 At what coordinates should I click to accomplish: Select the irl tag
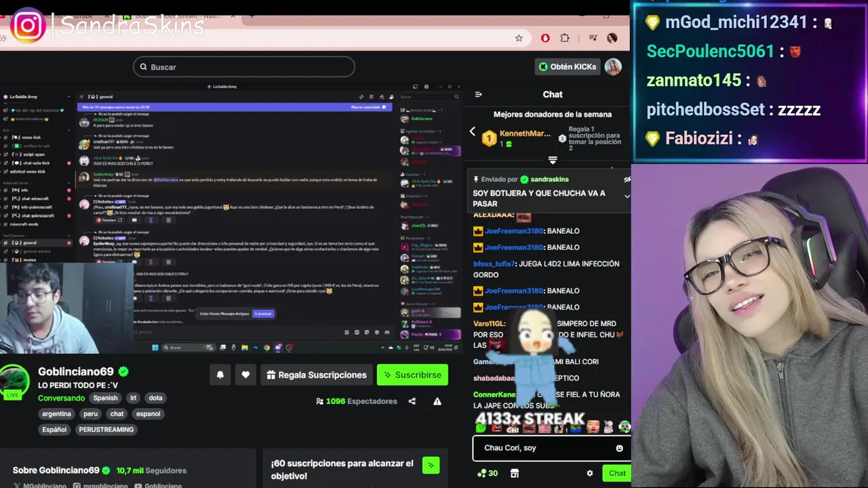[134, 398]
